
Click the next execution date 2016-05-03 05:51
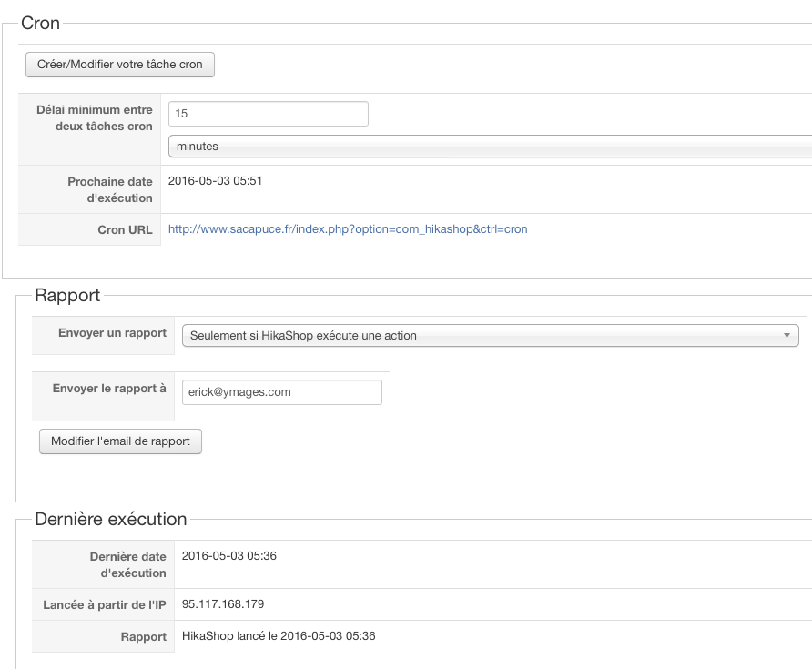(x=216, y=181)
